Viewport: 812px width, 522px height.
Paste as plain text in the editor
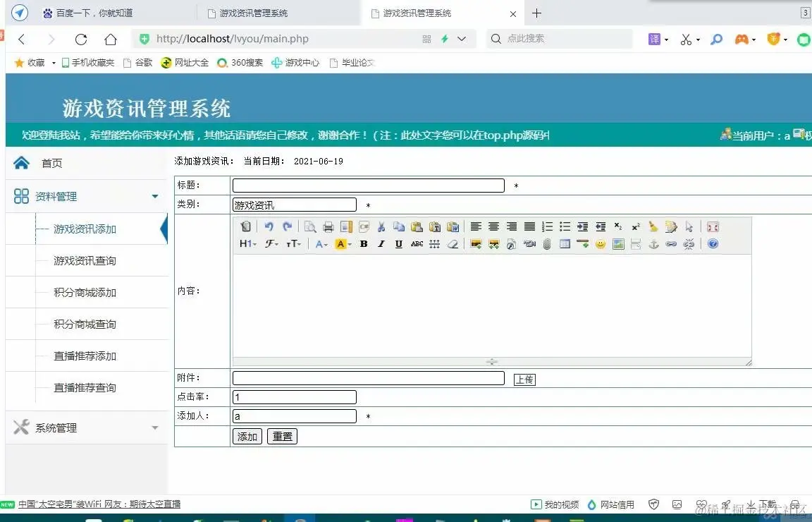pyautogui.click(x=435, y=226)
